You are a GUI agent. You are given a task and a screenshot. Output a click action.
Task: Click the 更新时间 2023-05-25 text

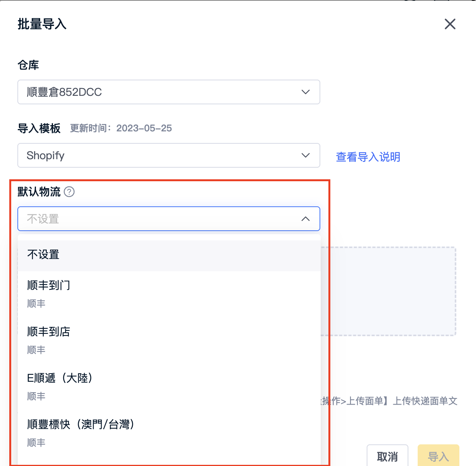(x=121, y=128)
